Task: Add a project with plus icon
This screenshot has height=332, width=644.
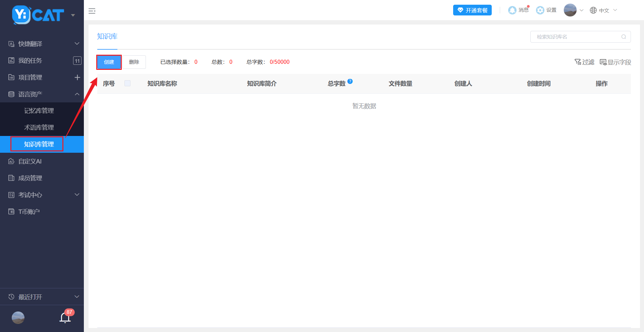Action: click(77, 77)
